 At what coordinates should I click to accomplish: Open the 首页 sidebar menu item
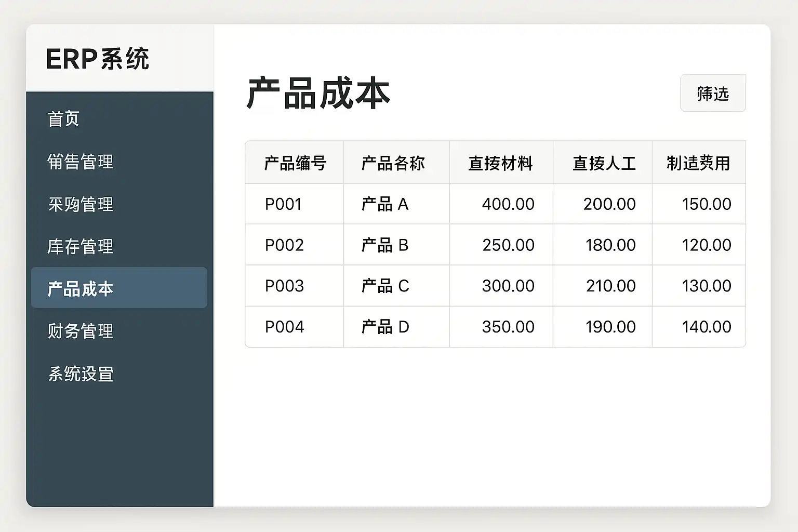pyautogui.click(x=63, y=119)
